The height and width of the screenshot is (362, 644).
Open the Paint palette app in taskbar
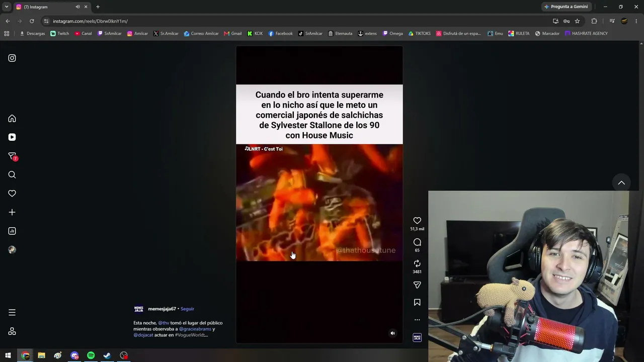click(58, 355)
